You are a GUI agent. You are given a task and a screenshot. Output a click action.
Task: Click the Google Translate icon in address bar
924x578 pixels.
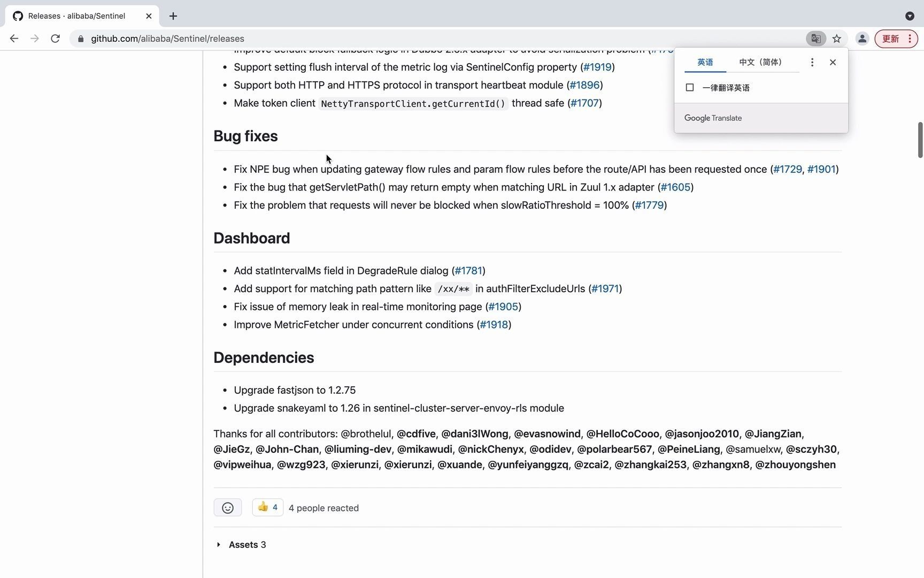pyautogui.click(x=816, y=39)
